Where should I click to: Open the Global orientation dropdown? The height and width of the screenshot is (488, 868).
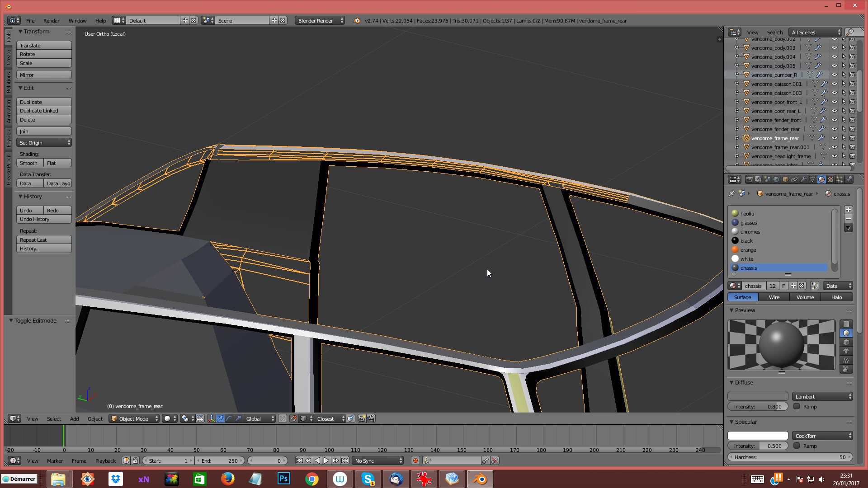pos(259,418)
